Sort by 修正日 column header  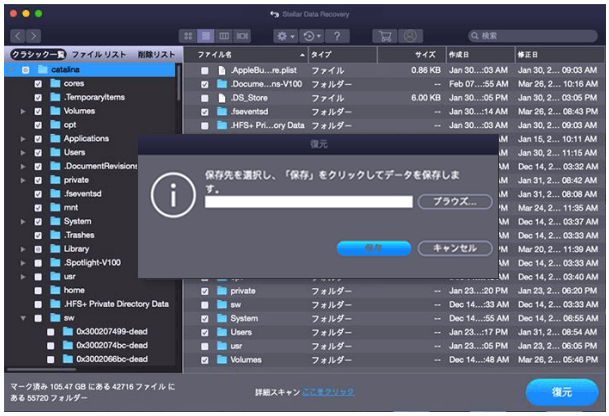click(x=559, y=55)
